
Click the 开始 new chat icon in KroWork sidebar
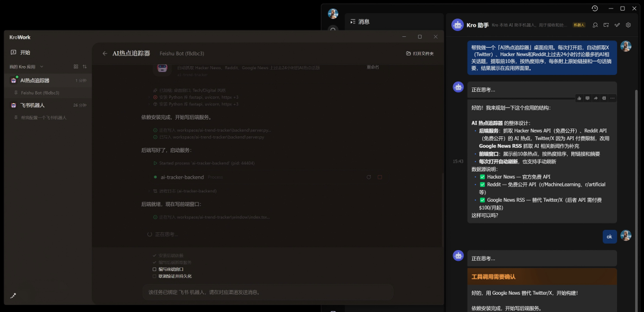click(x=14, y=52)
